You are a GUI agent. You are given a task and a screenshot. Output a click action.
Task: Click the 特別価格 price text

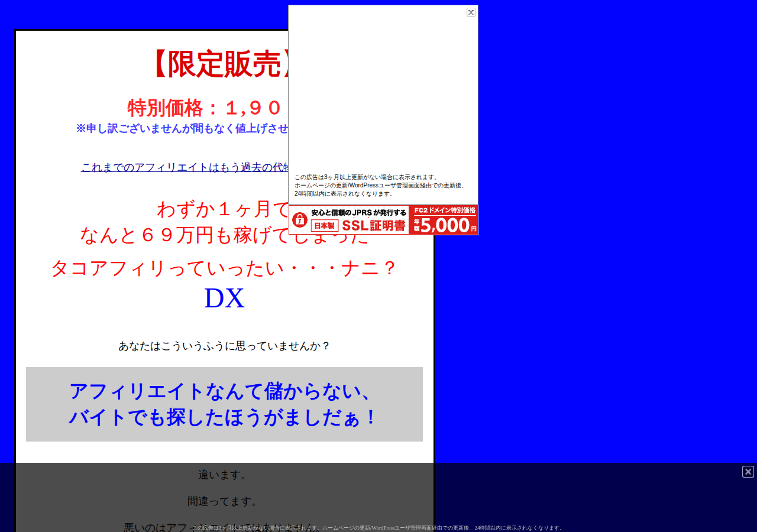point(207,108)
